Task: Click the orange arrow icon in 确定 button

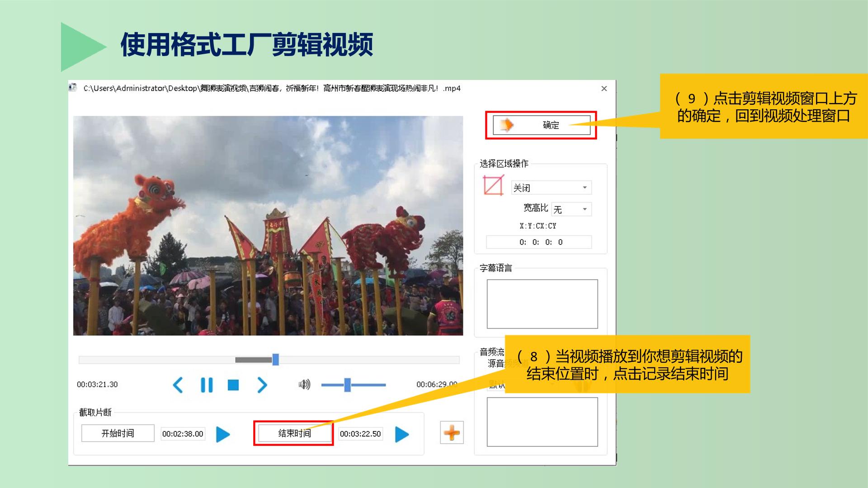Action: click(x=508, y=125)
